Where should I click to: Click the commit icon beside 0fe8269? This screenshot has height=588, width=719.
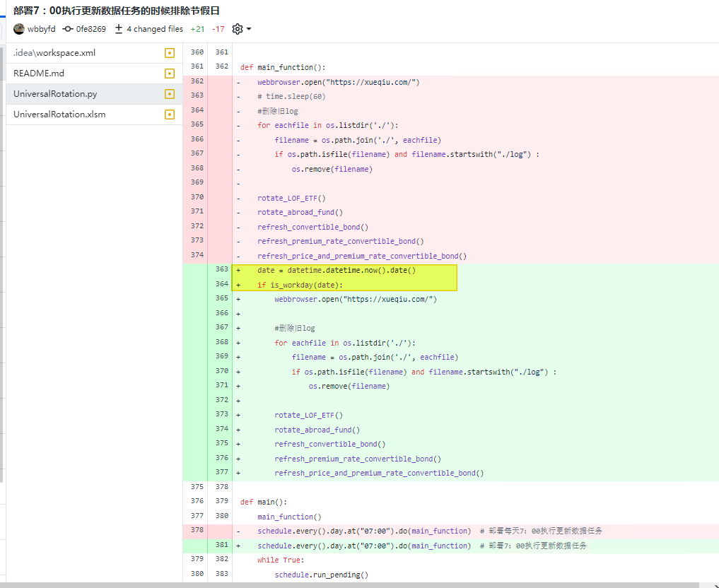click(68, 29)
